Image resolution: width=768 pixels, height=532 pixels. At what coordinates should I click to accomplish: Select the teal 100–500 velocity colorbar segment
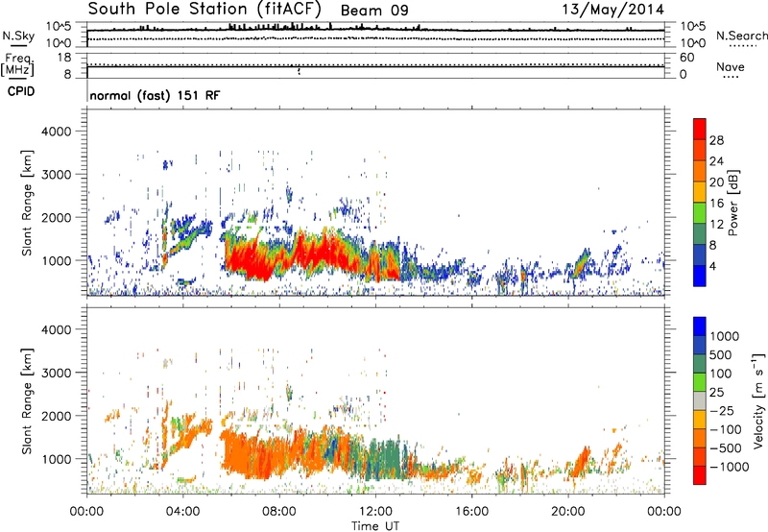(x=700, y=364)
